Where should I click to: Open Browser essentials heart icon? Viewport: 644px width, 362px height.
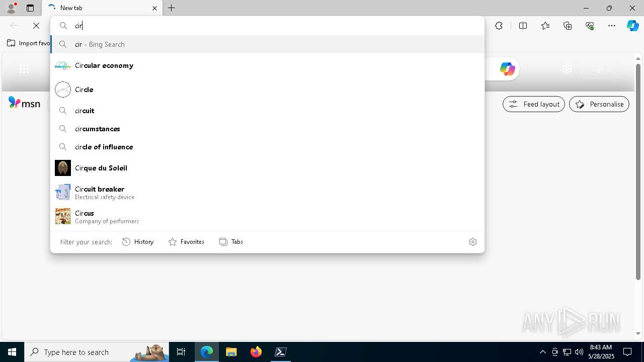point(590,26)
